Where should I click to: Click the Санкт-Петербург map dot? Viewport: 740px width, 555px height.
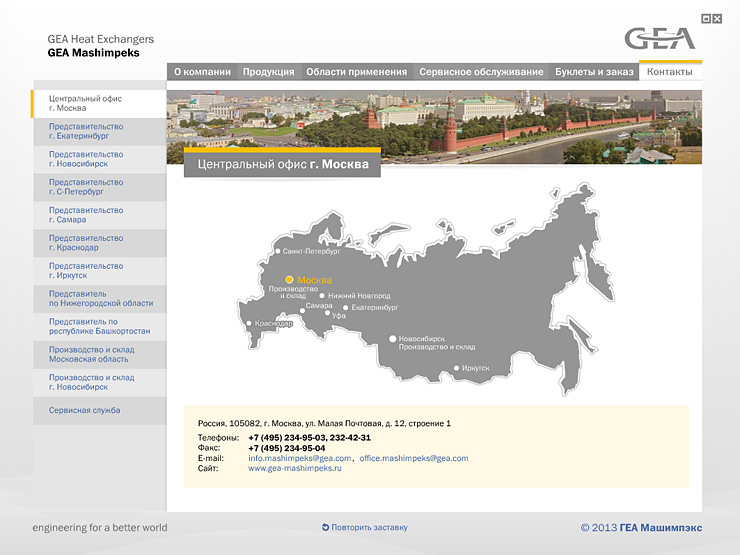pyautogui.click(x=278, y=252)
